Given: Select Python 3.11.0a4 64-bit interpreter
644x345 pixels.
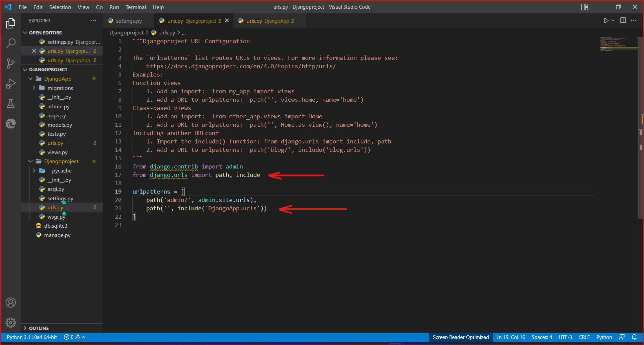Looking at the screenshot, I should (32, 337).
